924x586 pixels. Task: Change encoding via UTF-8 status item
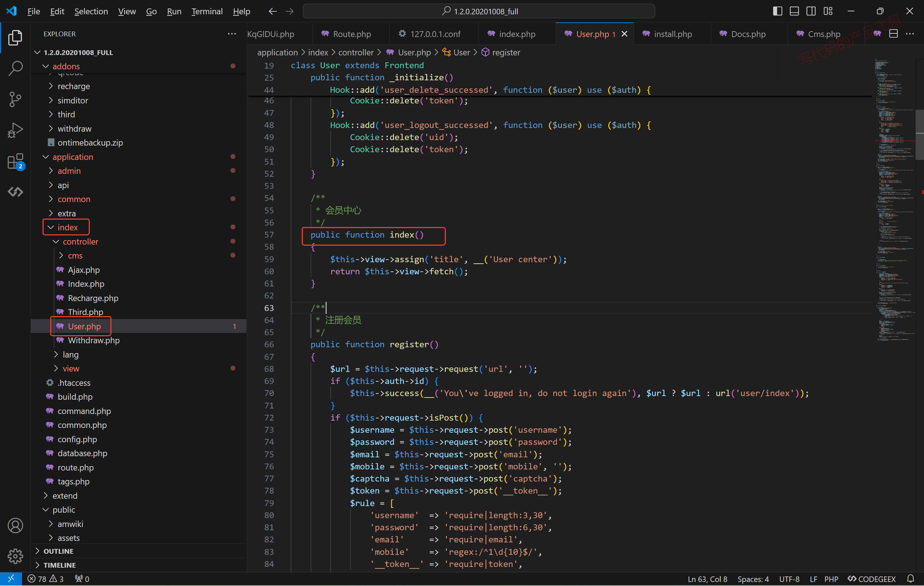(x=789, y=579)
